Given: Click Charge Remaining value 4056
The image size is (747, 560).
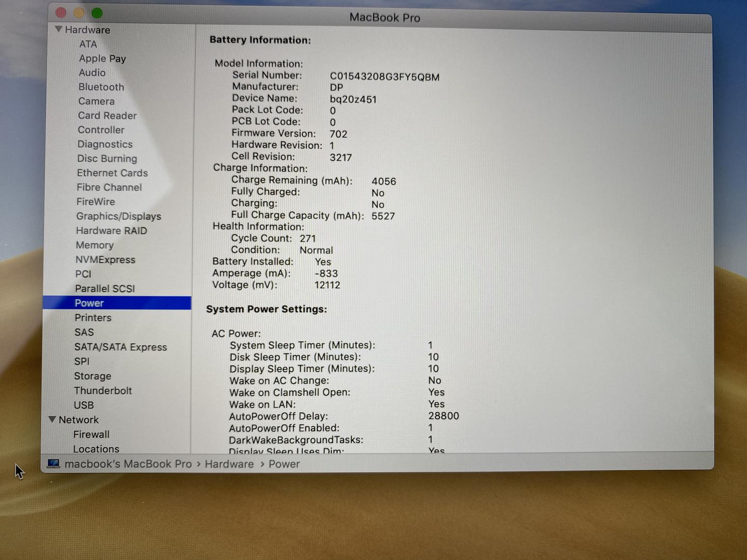Looking at the screenshot, I should click(x=384, y=181).
